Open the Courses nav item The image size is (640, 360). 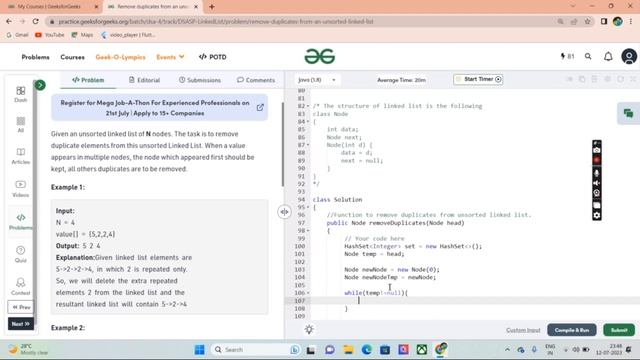pos(73,57)
